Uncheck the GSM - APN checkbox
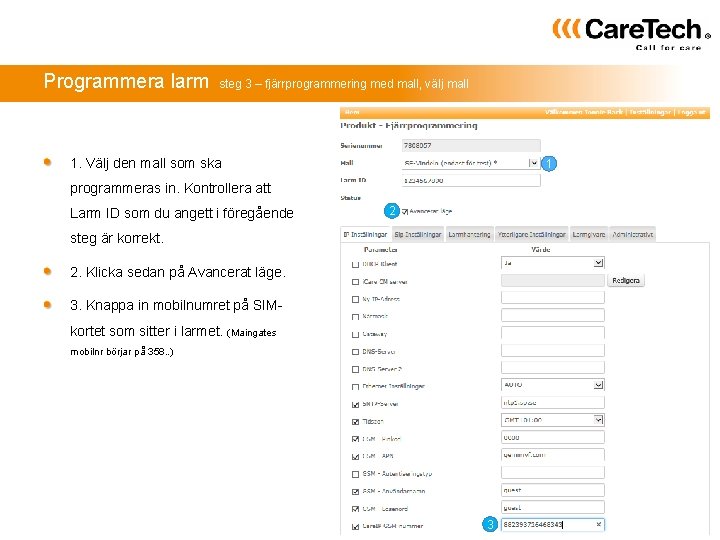 point(355,456)
